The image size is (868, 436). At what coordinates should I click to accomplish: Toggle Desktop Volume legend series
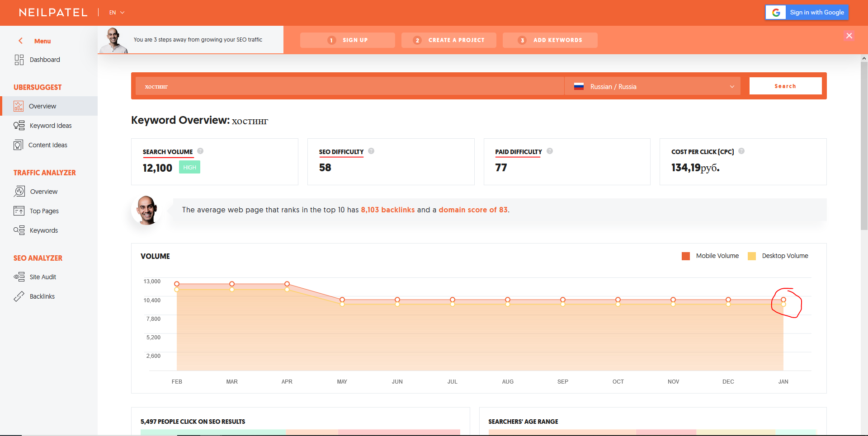(x=778, y=256)
